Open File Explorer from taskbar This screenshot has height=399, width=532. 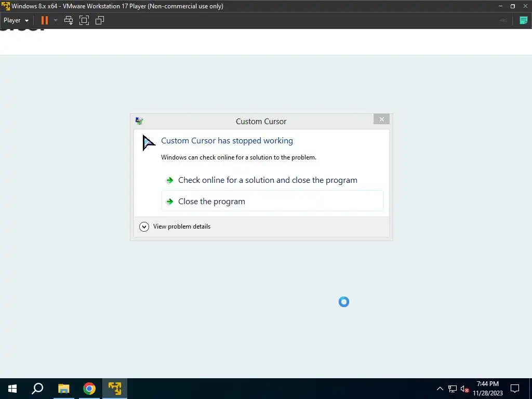pyautogui.click(x=63, y=389)
